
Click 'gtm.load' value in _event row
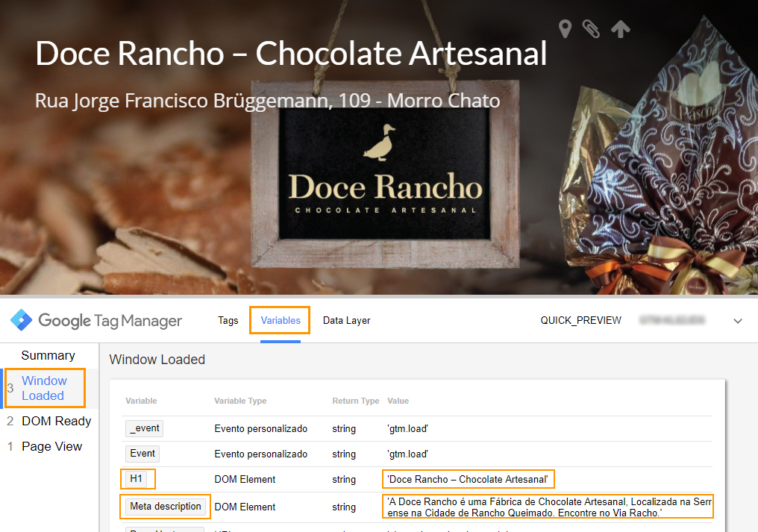(x=407, y=428)
